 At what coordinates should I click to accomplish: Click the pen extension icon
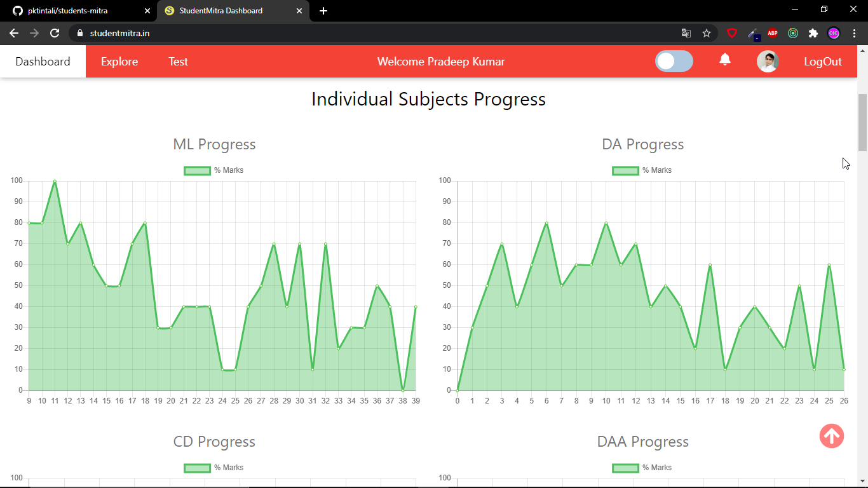click(x=753, y=34)
